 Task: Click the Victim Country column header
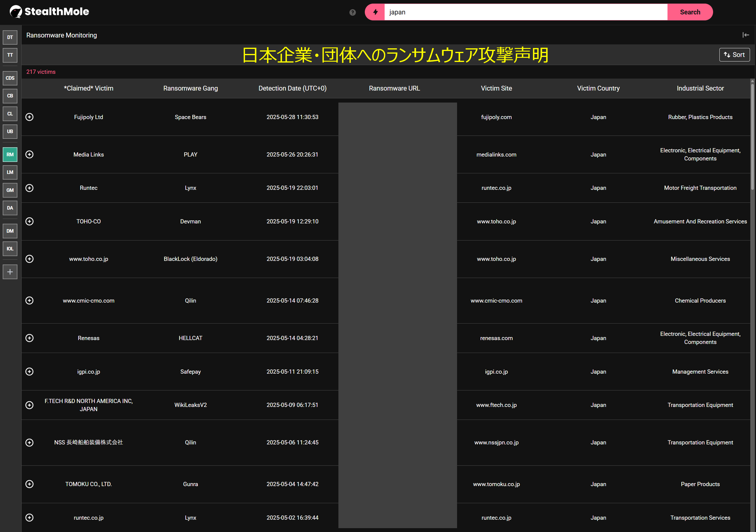[598, 88]
